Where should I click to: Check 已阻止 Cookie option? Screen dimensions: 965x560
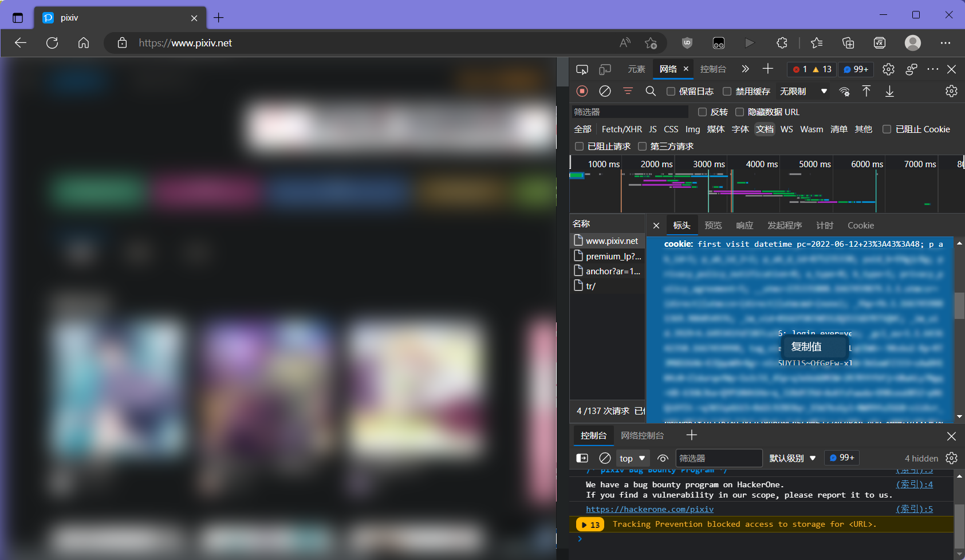(x=887, y=129)
